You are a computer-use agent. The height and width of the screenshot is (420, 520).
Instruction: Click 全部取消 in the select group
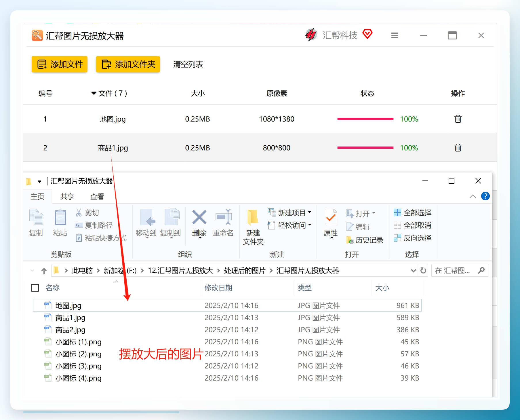point(413,225)
